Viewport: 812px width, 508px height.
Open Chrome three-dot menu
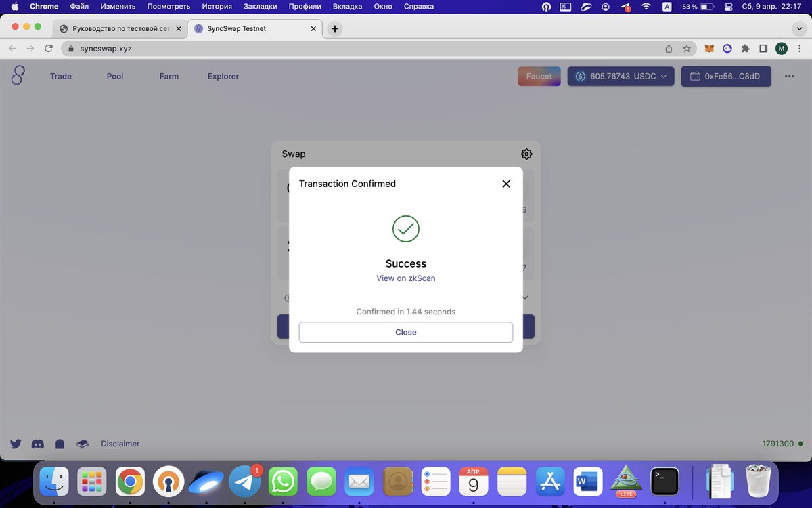(800, 49)
